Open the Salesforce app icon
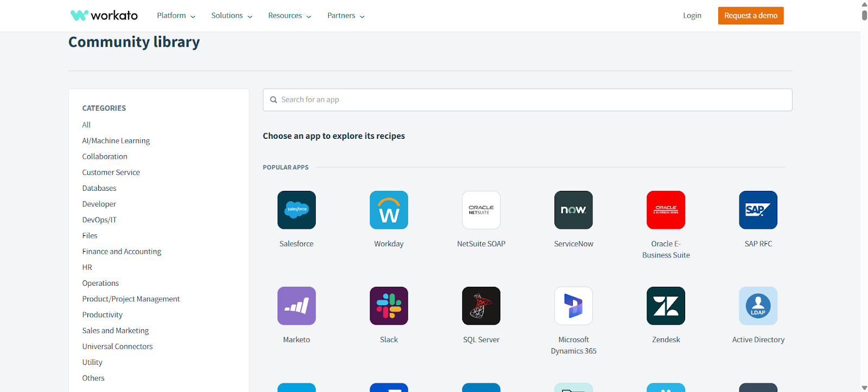 (296, 210)
